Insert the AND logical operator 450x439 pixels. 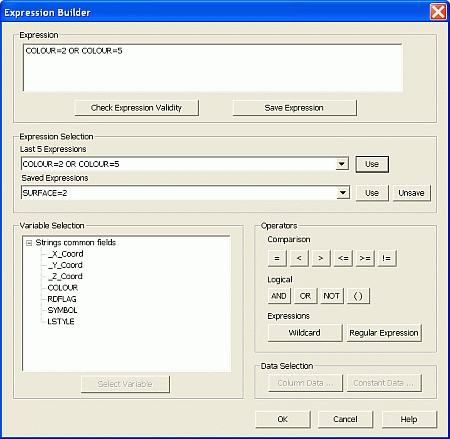[x=279, y=296]
